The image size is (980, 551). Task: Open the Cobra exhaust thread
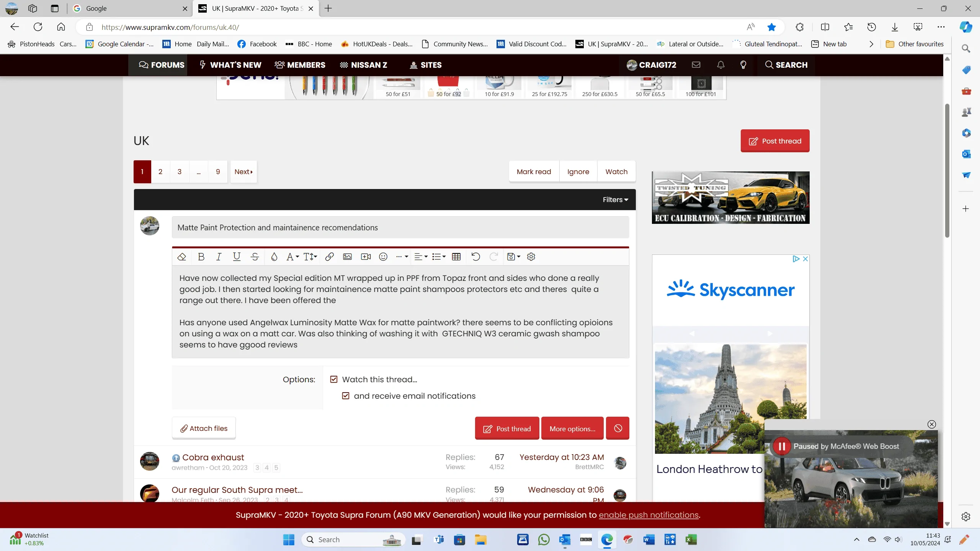point(213,457)
